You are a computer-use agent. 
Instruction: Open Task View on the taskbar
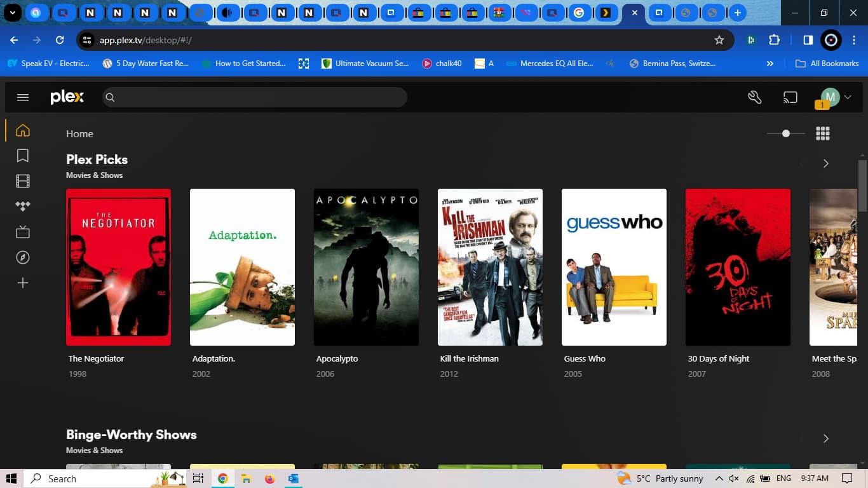click(198, 478)
